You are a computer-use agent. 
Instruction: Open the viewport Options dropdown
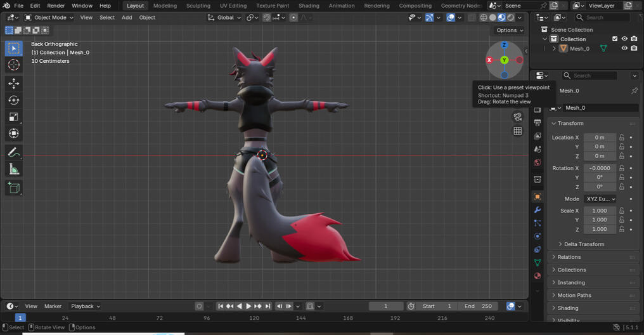[x=509, y=30]
